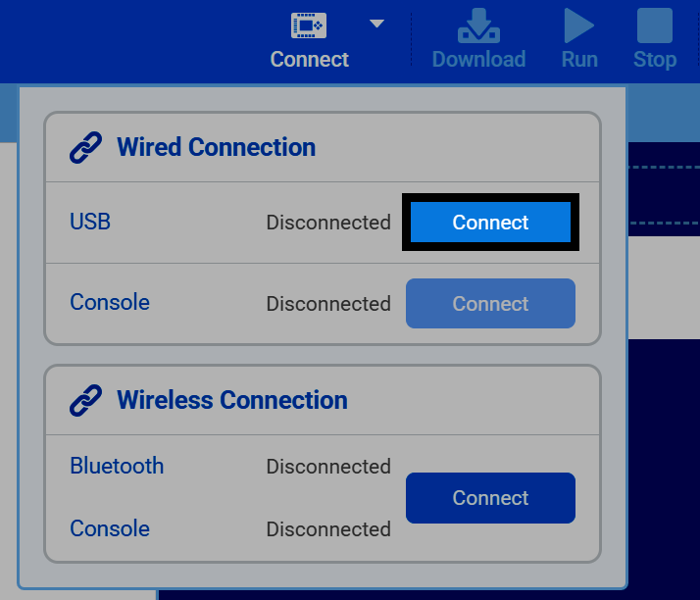Click the Wireless Connection heading
700x600 pixels.
pyautogui.click(x=232, y=400)
